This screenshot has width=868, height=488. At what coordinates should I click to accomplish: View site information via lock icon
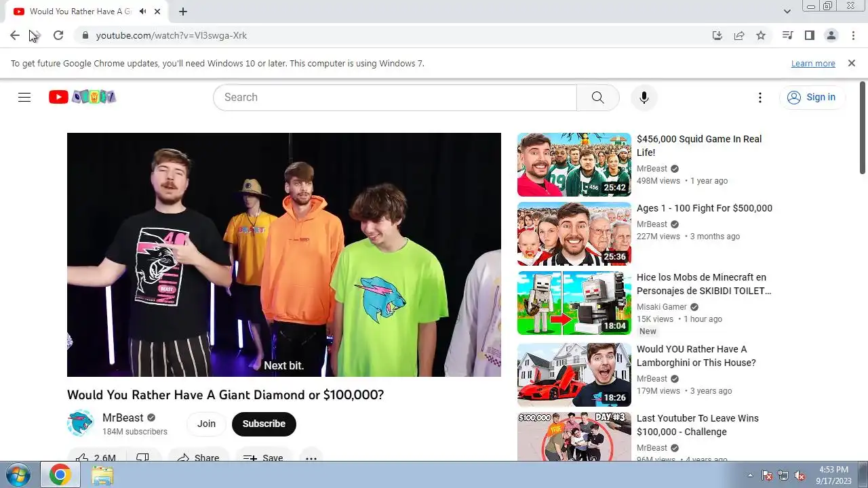click(85, 35)
